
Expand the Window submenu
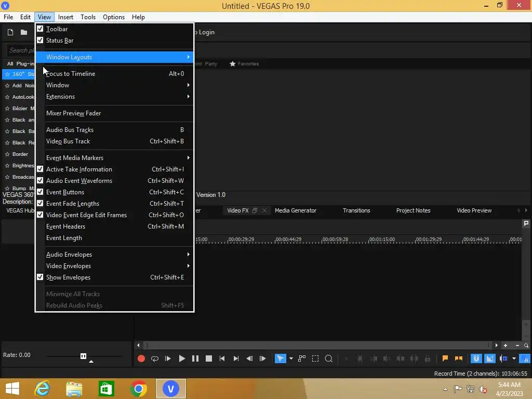pyautogui.click(x=114, y=85)
